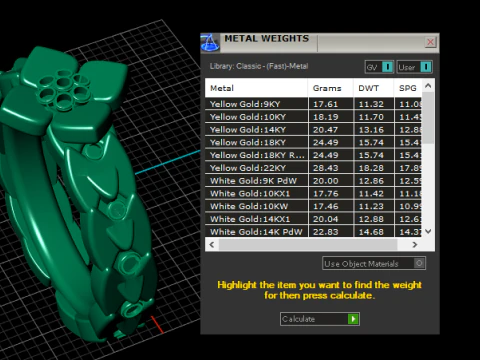Select the White Gold:10KW row

(x=313, y=206)
